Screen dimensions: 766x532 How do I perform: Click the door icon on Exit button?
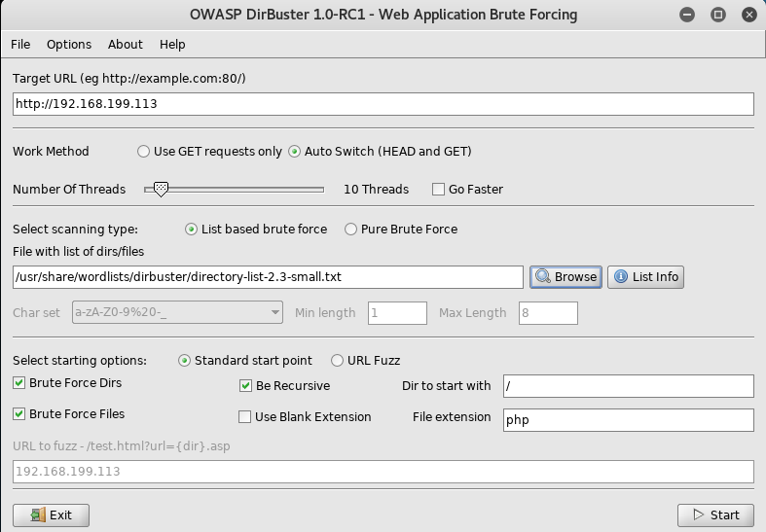[x=38, y=515]
